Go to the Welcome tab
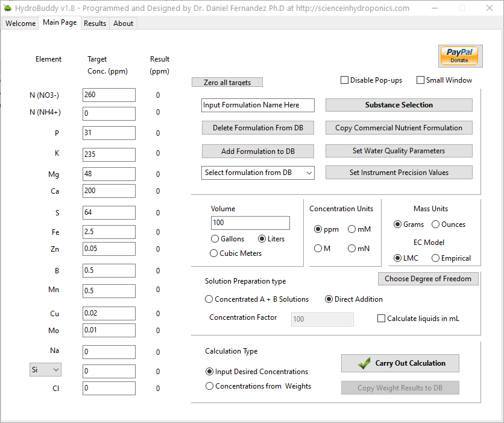This screenshot has width=504, height=423. coord(20,24)
